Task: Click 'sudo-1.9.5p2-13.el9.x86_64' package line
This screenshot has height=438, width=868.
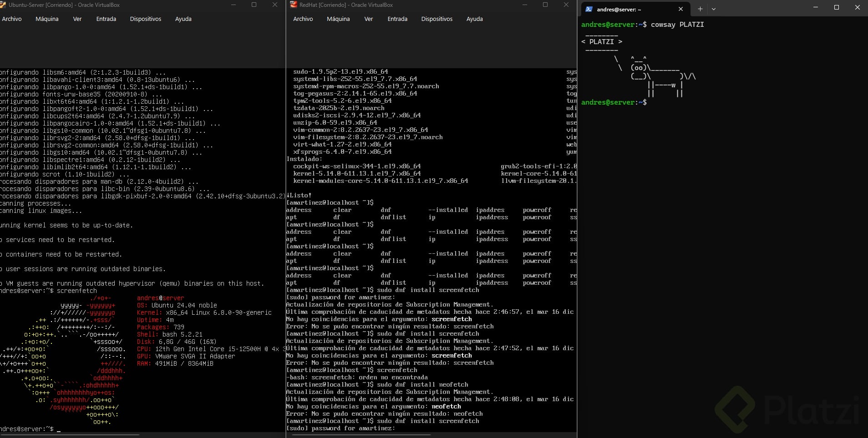Action: point(340,72)
